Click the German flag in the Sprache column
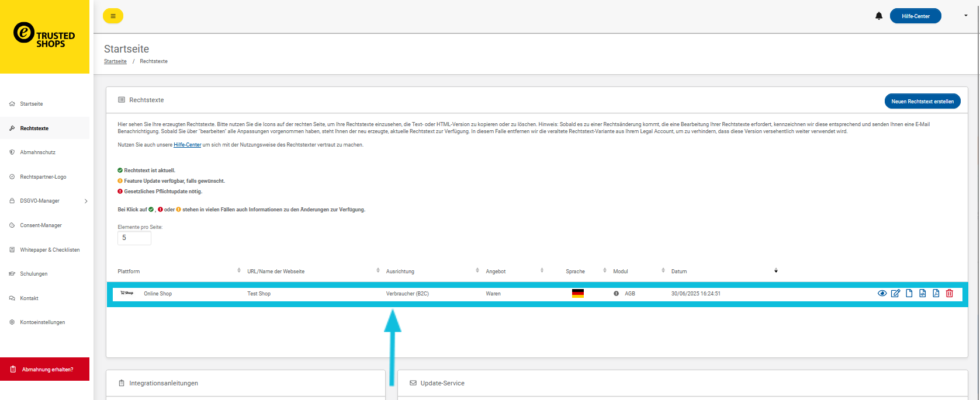The width and height of the screenshot is (980, 400). point(577,294)
